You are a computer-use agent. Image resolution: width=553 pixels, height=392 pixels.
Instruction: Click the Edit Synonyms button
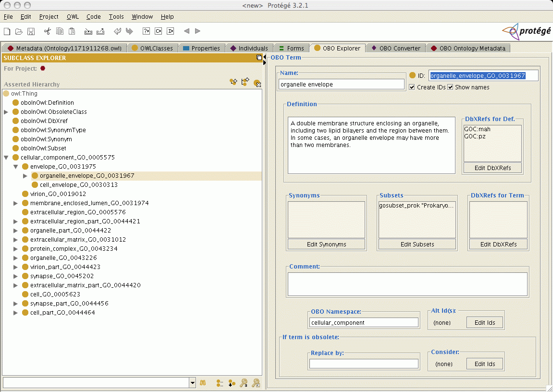tap(327, 245)
